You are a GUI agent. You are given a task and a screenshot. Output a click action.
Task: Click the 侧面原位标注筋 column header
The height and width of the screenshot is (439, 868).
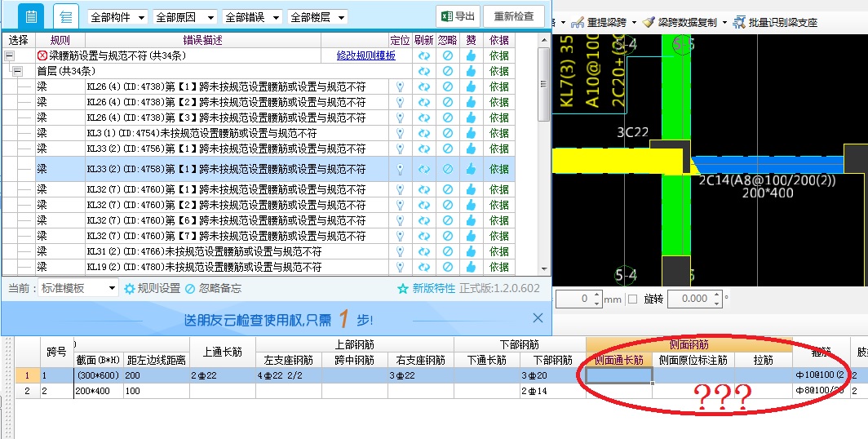click(693, 360)
